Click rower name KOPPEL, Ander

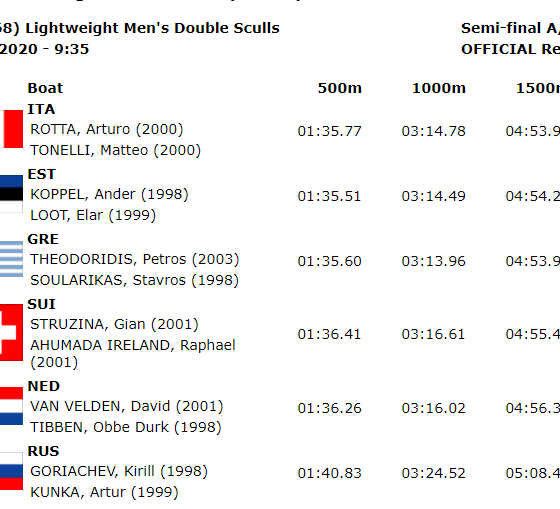(x=82, y=194)
